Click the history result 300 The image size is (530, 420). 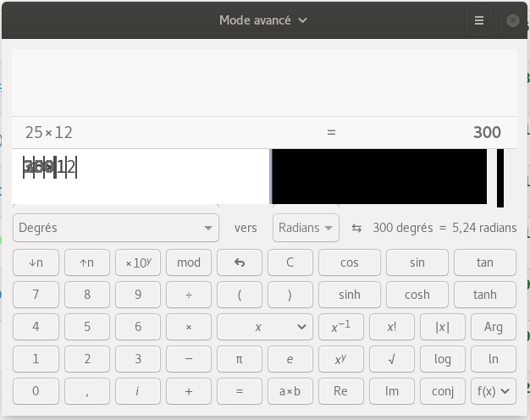click(x=487, y=133)
